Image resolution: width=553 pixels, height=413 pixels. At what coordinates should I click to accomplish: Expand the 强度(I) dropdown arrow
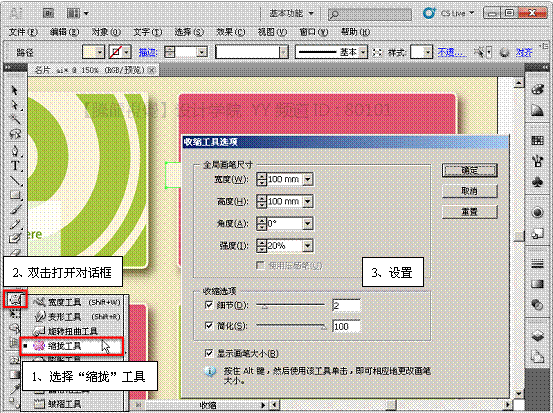click(308, 245)
